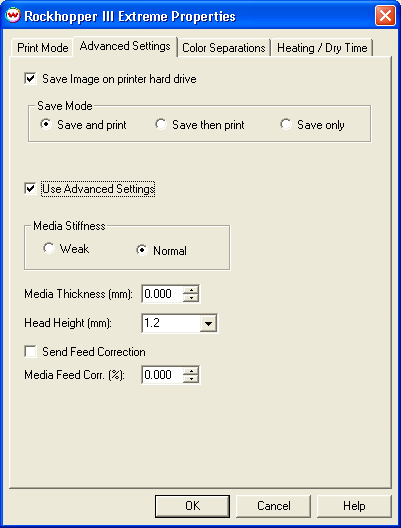Switch to the Print Mode tab

pos(43,48)
